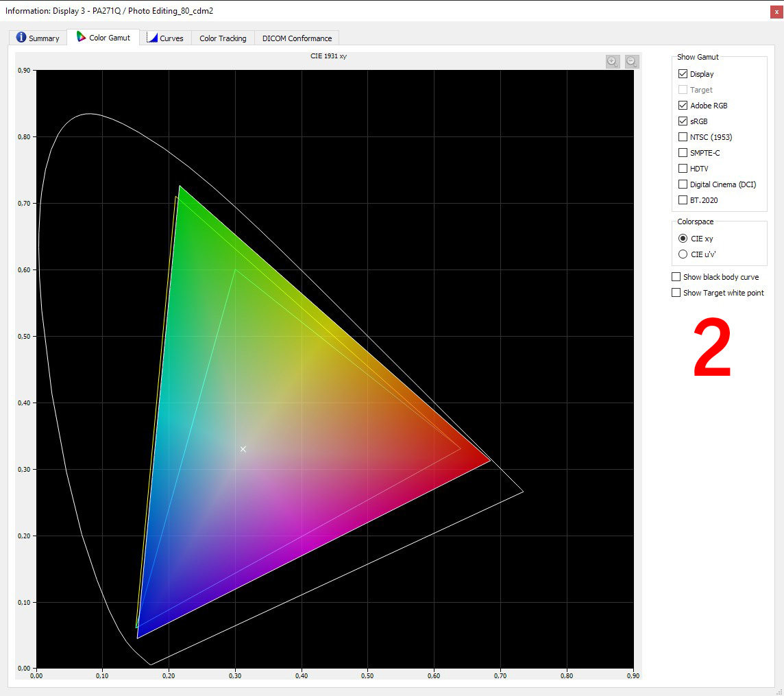Screen dimensions: 784x696
Task: Disable the Adobe RGB gamut overlay
Action: point(683,106)
